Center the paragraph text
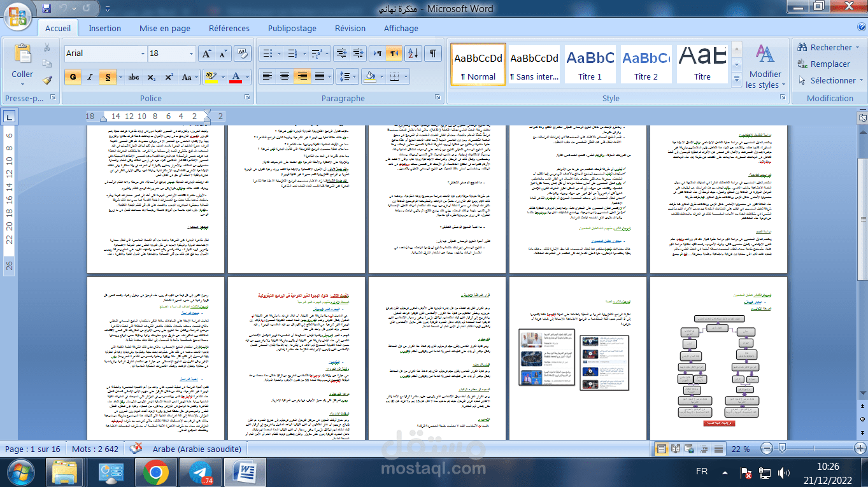This screenshot has width=868, height=487. (x=285, y=76)
